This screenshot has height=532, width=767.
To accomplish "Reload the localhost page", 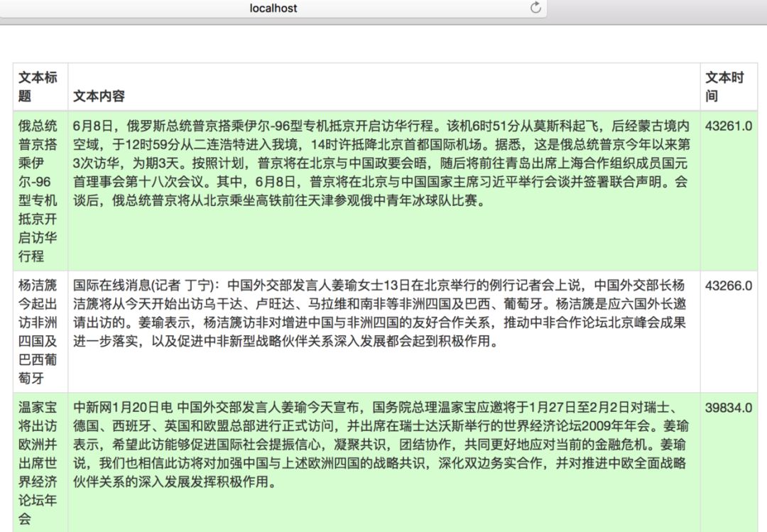I will coord(535,7).
